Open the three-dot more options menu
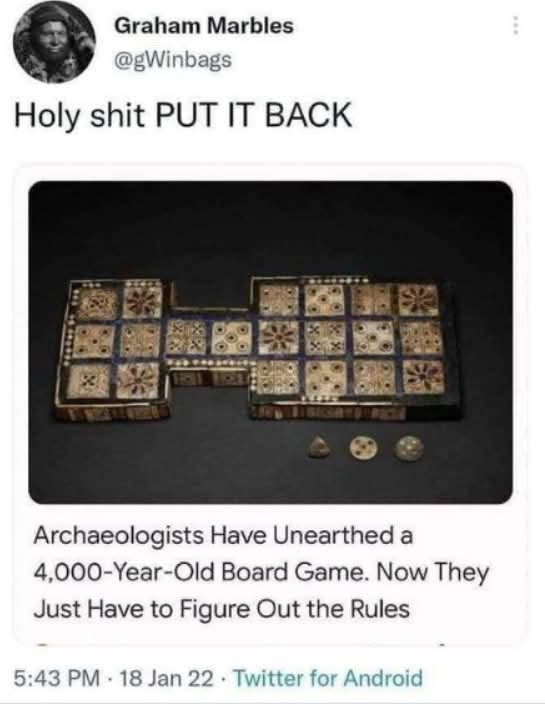 click(x=515, y=26)
